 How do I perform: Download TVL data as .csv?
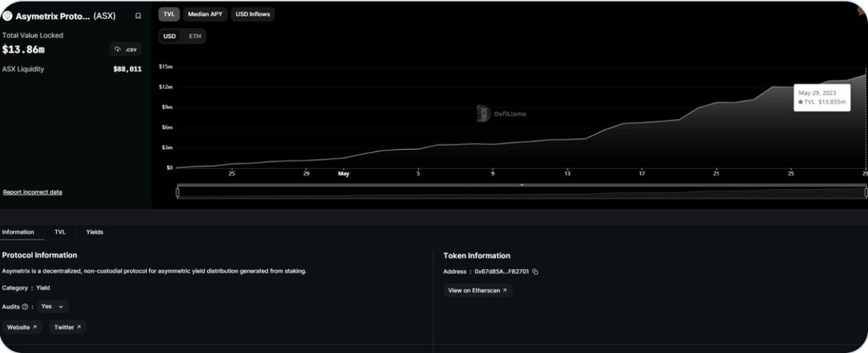[126, 49]
